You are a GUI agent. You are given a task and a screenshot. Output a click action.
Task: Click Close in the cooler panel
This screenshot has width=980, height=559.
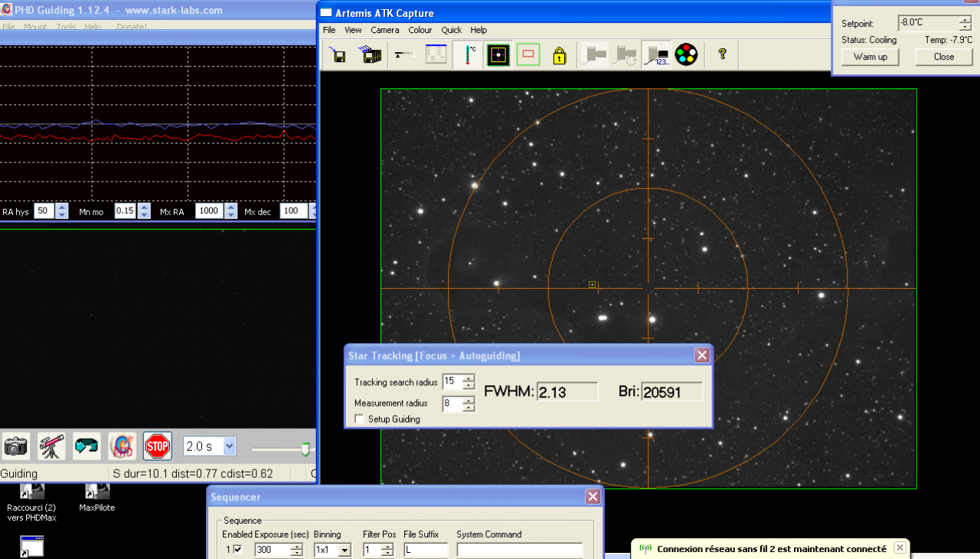click(943, 57)
